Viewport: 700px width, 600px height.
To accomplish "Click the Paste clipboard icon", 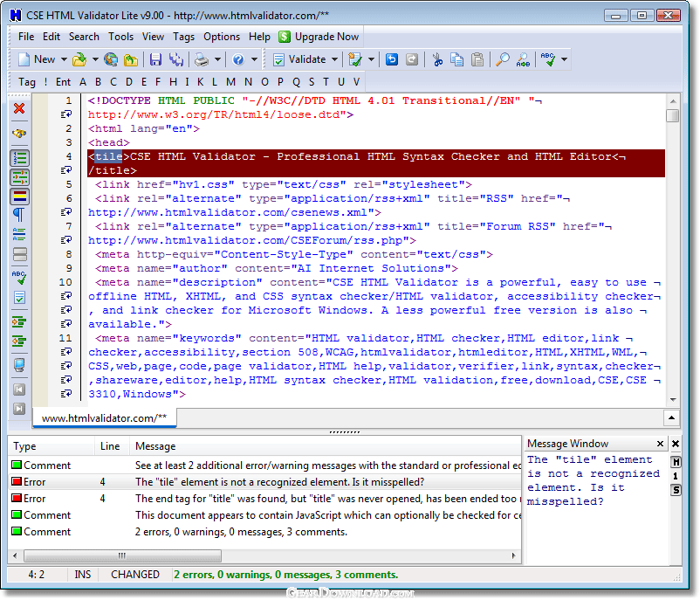I will 477,59.
